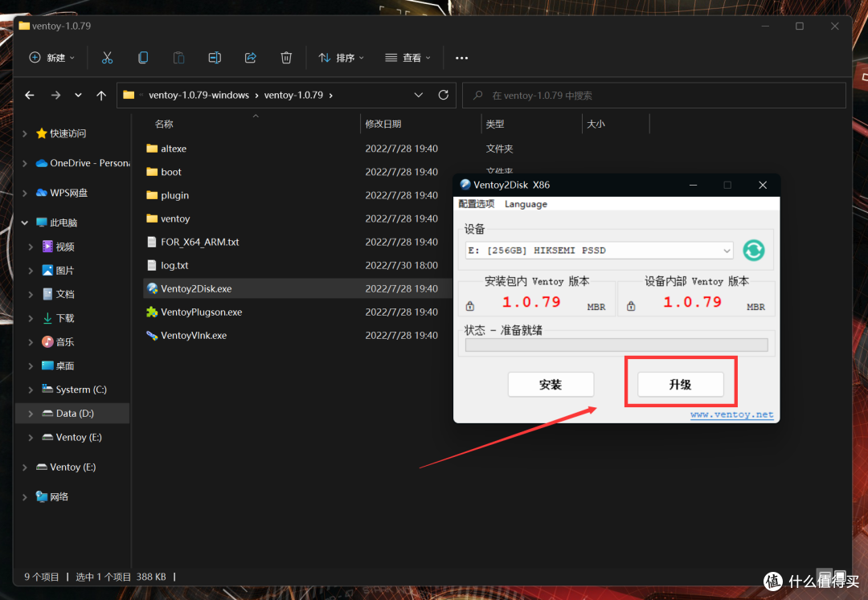Open the 排序 sort dropdown
The height and width of the screenshot is (600, 868).
click(341, 58)
